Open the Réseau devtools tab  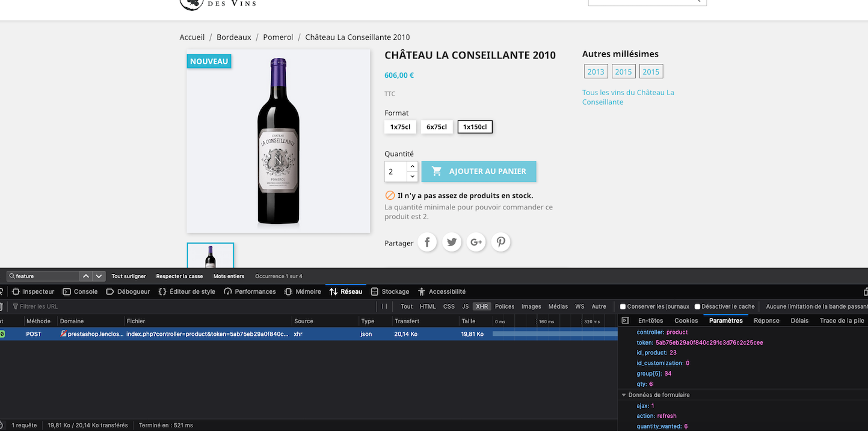pos(346,291)
